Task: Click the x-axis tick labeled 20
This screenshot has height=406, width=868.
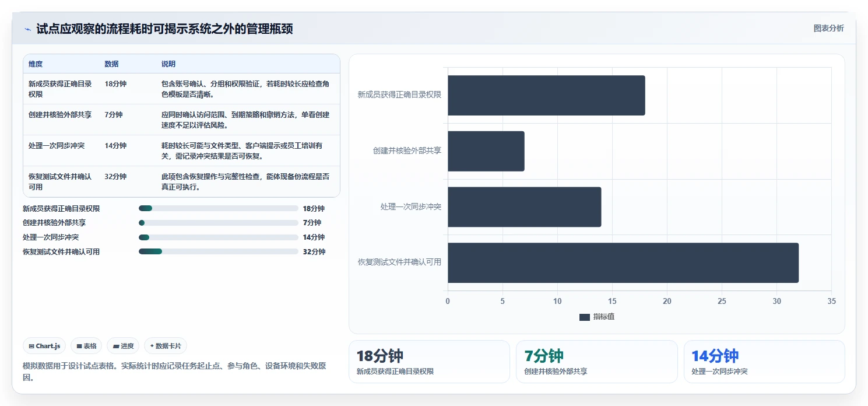Action: click(667, 301)
